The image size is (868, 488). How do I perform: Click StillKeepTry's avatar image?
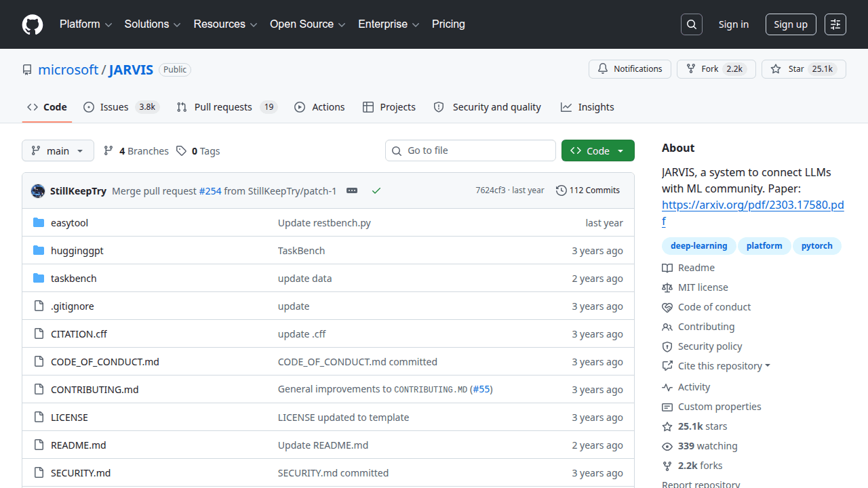click(38, 190)
